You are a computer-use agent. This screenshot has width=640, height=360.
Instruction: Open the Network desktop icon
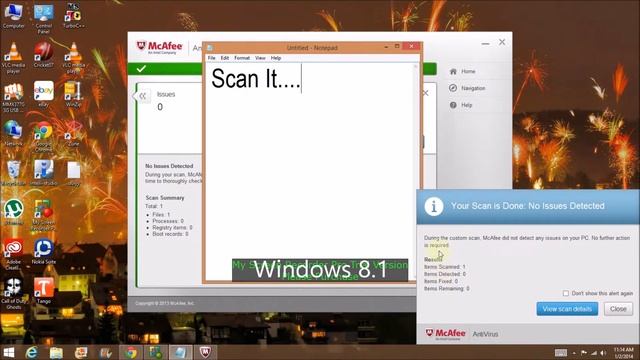[13, 133]
